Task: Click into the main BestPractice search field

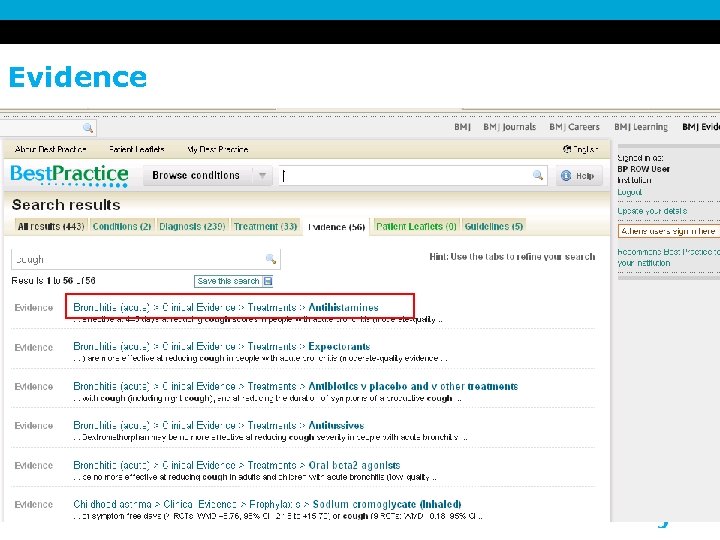Action: (413, 175)
